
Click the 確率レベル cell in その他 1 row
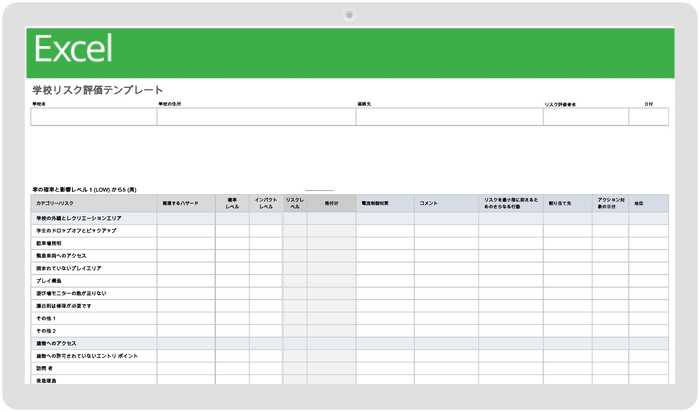click(x=232, y=318)
